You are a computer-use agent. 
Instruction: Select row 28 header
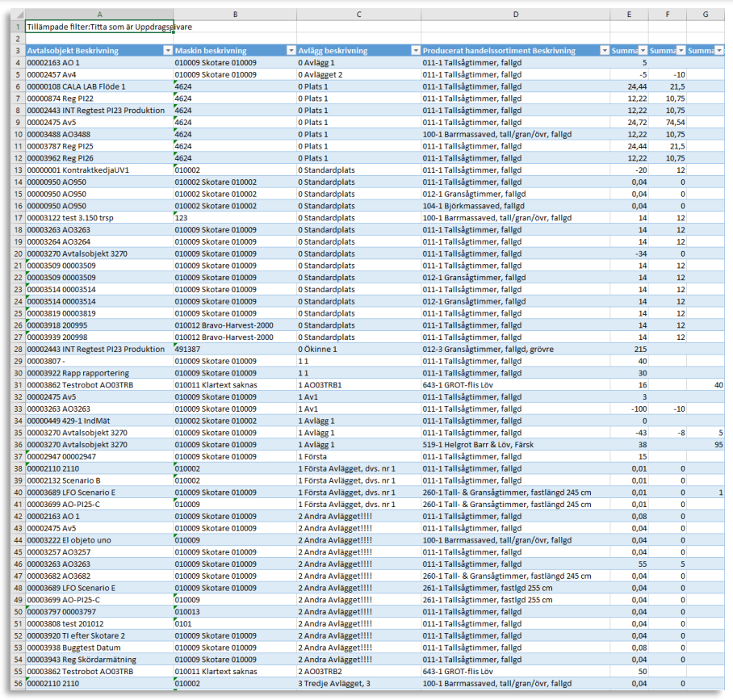pos(17,350)
